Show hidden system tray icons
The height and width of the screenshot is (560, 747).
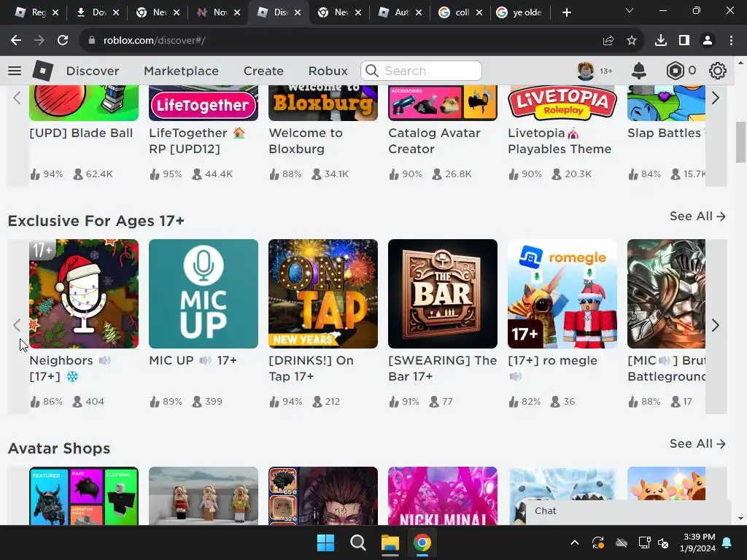pyautogui.click(x=575, y=542)
